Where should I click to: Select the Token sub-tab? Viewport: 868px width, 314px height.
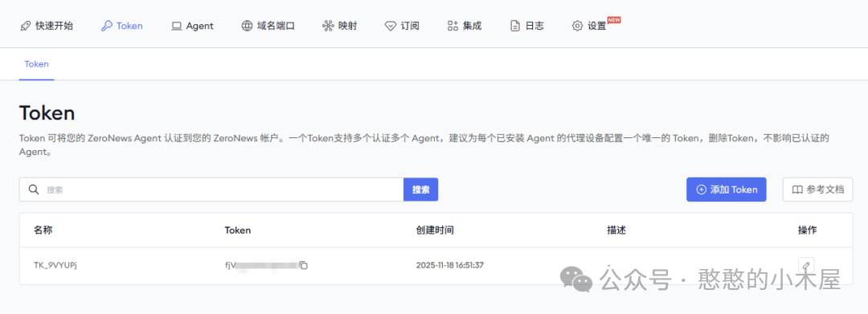tap(36, 64)
